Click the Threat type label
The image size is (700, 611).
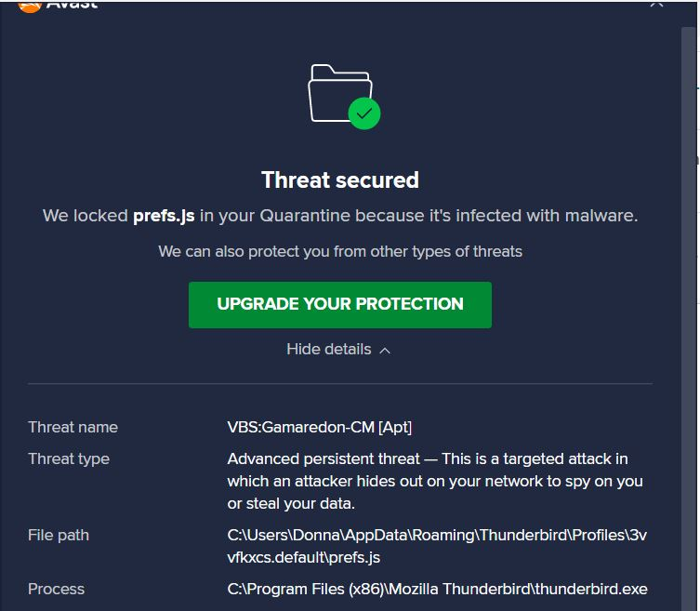coord(69,459)
